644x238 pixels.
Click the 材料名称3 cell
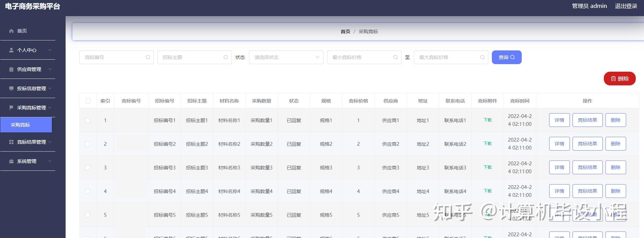tap(229, 168)
